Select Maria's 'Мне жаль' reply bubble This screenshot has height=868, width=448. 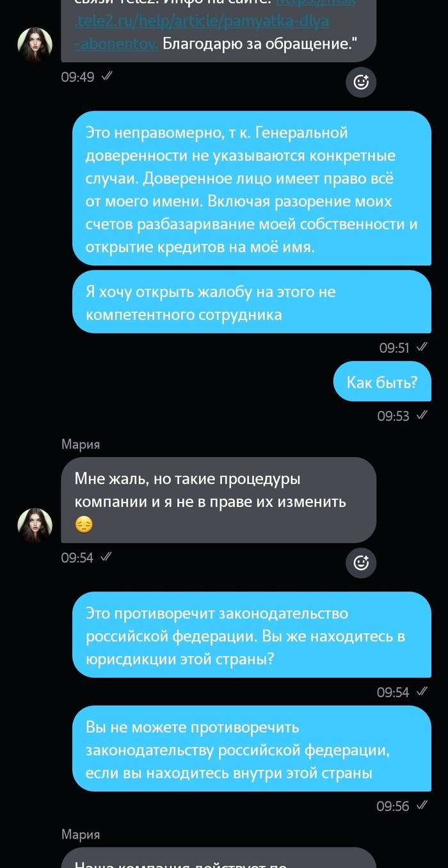(x=218, y=501)
